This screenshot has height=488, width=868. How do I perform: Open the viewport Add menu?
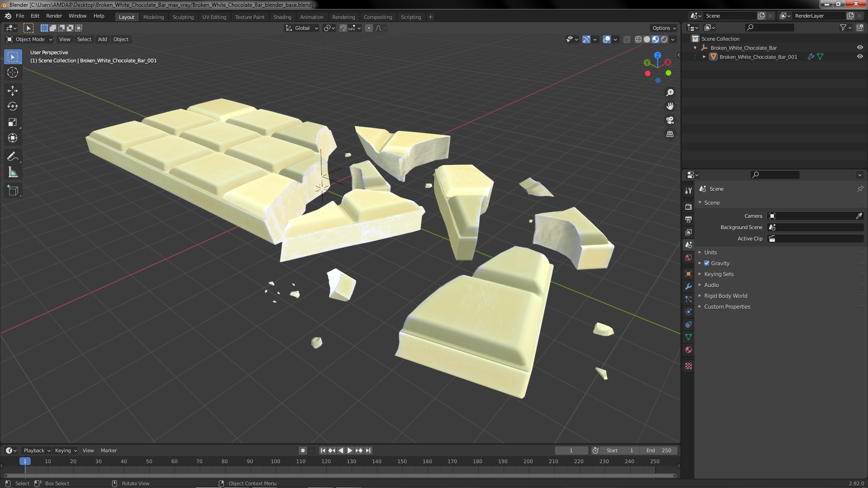point(103,39)
